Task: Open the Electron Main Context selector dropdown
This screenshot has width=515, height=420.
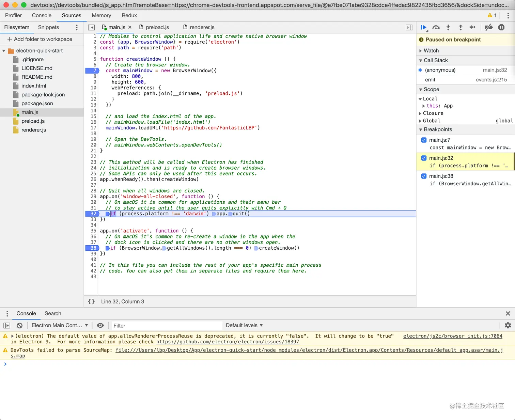Action: coord(60,326)
